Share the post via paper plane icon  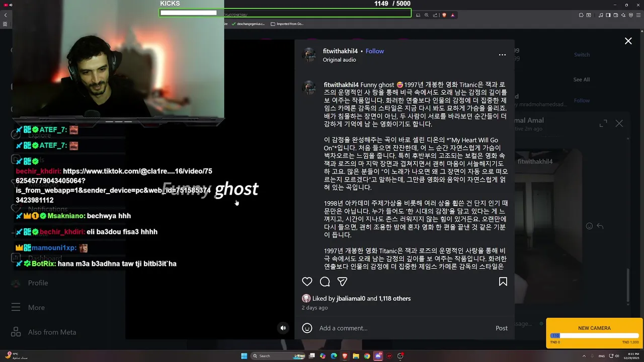pyautogui.click(x=342, y=282)
